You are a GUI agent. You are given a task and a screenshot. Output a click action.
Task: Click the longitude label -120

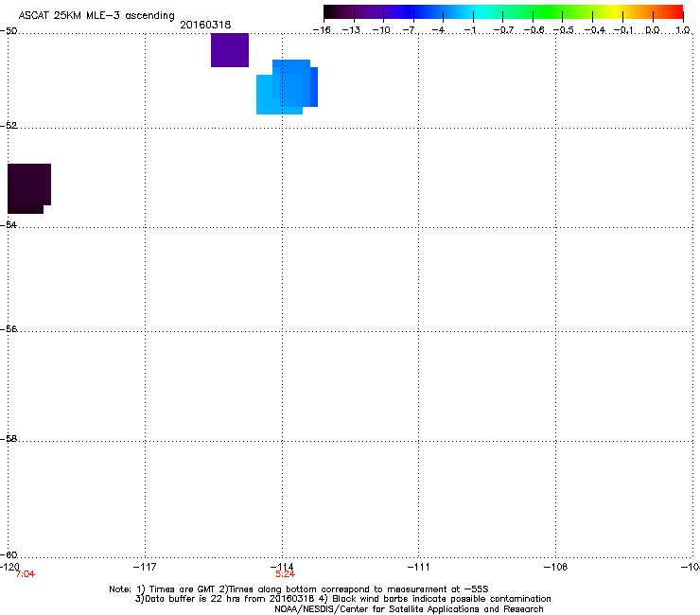point(9,567)
